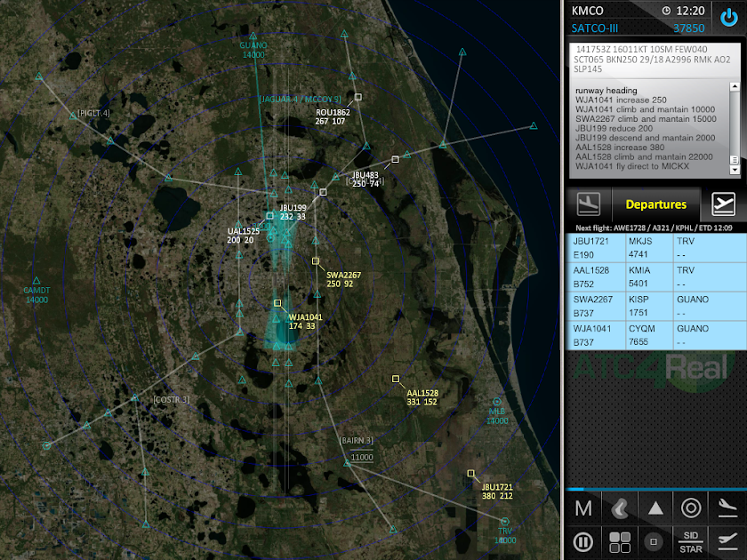Viewport: 747px width, 560px height.
Task: Select the AAL1528 flight strip
Action: [x=655, y=276]
